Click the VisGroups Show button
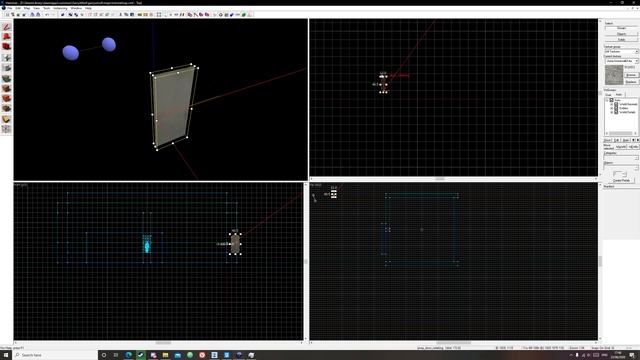The height and width of the screenshot is (360, 640). pyautogui.click(x=608, y=140)
